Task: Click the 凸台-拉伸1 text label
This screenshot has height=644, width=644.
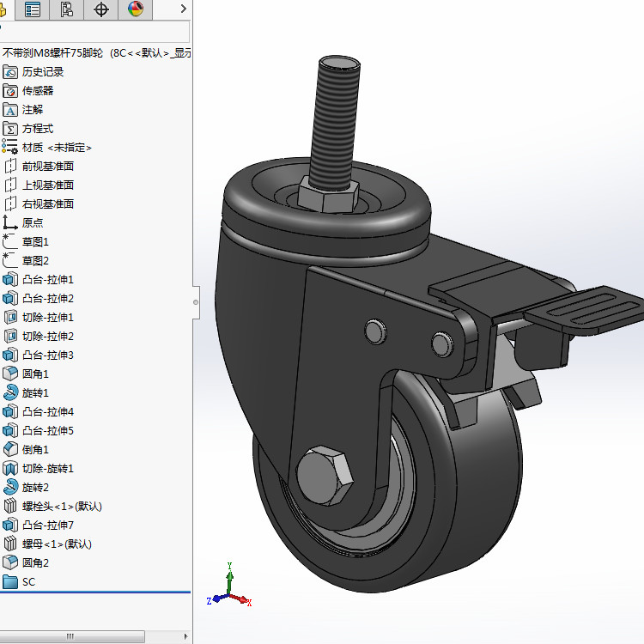Action: (48, 280)
